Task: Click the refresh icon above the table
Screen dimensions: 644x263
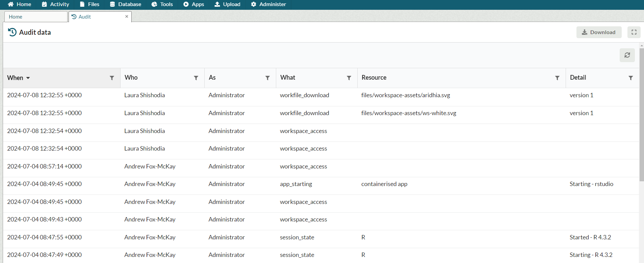Action: [x=627, y=55]
